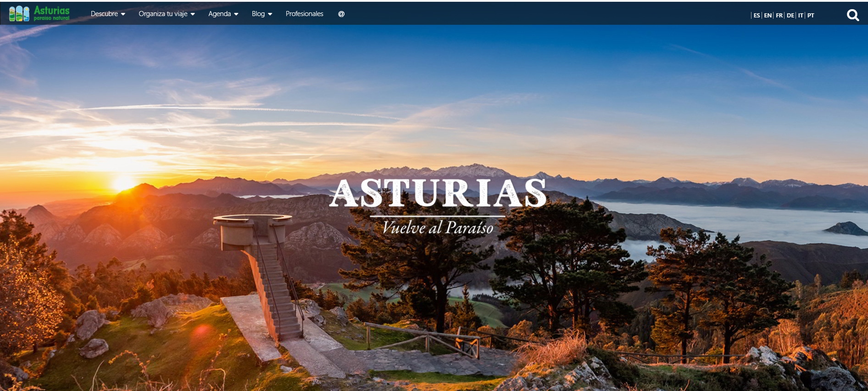Choose the DE language link
This screenshot has height=391, width=868.
pyautogui.click(x=790, y=16)
